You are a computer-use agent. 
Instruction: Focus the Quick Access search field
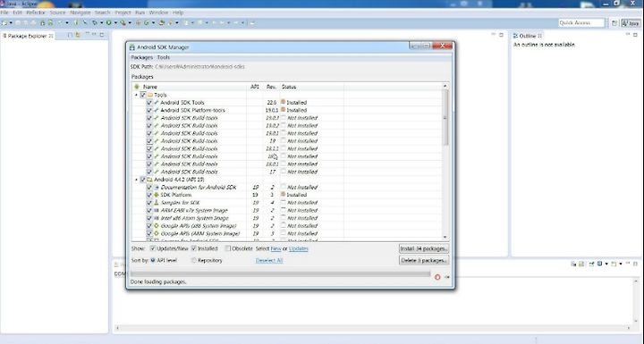point(581,23)
